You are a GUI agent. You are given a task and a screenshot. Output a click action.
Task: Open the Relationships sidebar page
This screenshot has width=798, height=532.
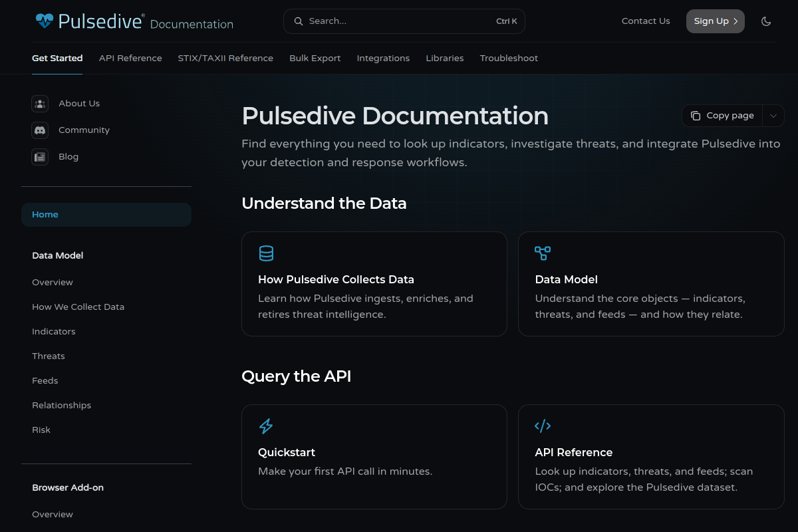(x=62, y=406)
